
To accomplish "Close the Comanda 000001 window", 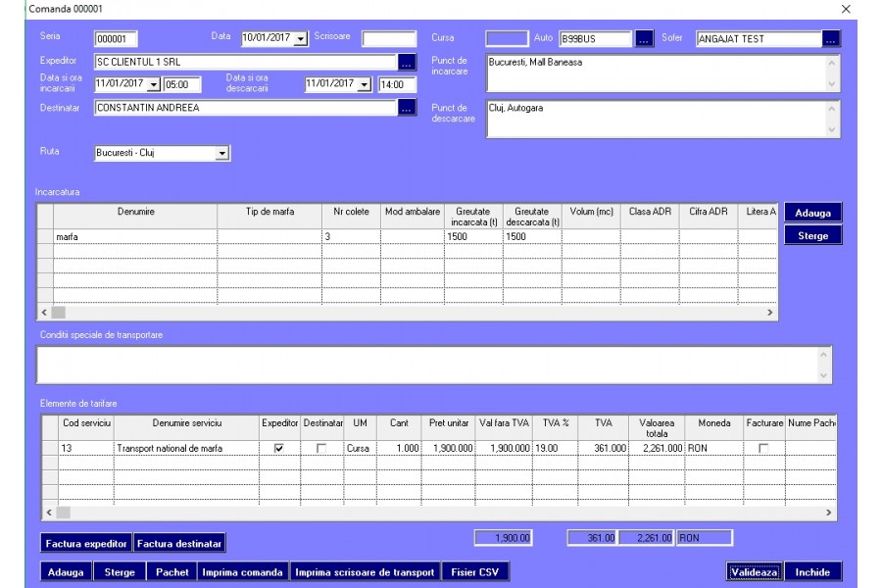I will [x=846, y=9].
